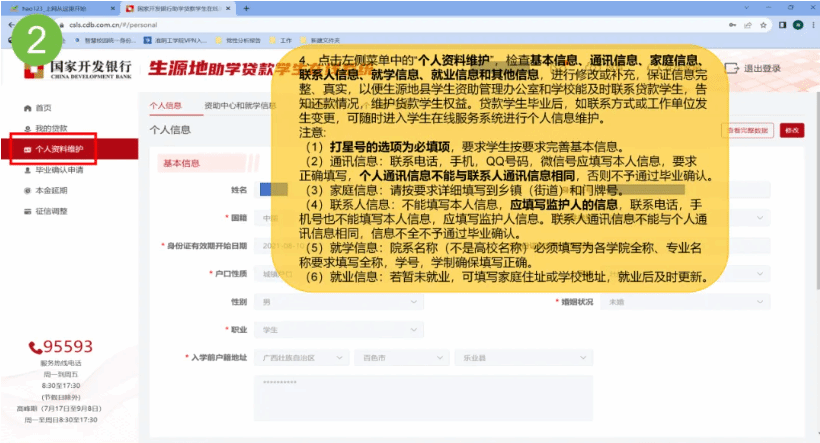Open the 工作 bookmark folder
The height and width of the screenshot is (443, 820).
[281, 40]
